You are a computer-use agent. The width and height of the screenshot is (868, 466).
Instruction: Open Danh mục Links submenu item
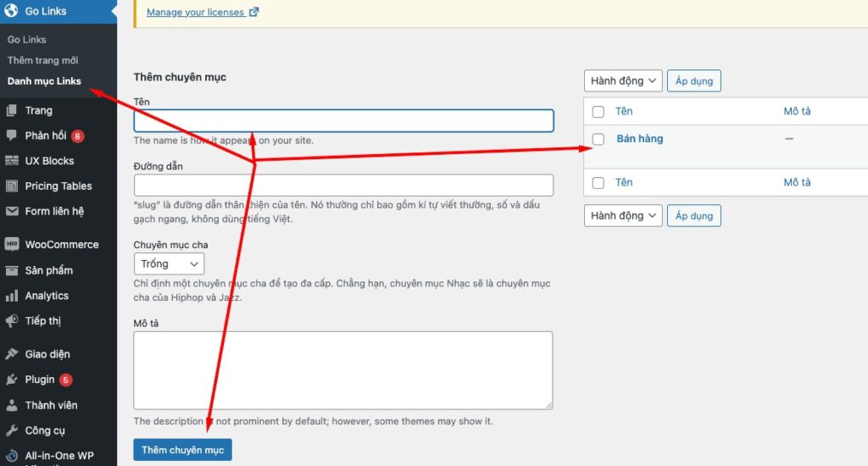click(x=44, y=81)
